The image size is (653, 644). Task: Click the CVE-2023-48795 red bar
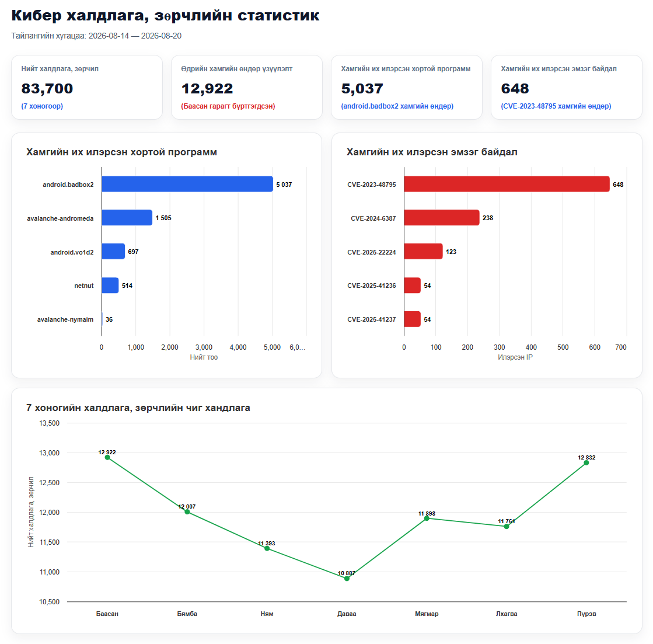(507, 184)
